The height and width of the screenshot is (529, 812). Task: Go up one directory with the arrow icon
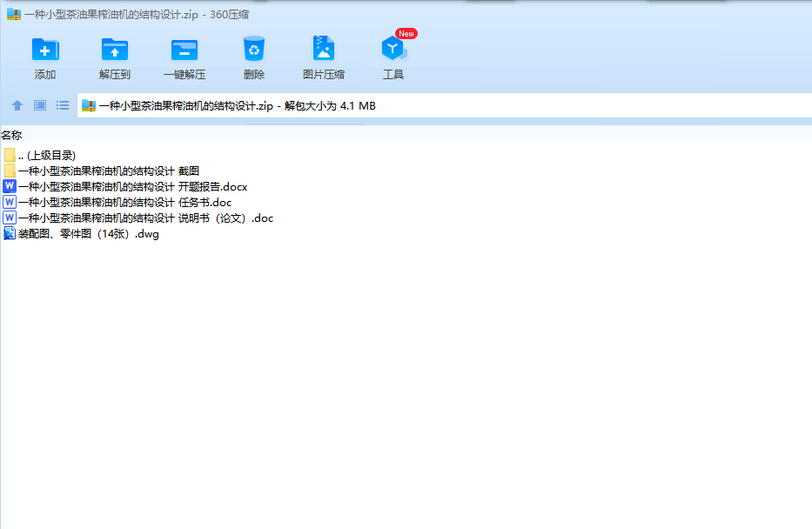coord(17,105)
